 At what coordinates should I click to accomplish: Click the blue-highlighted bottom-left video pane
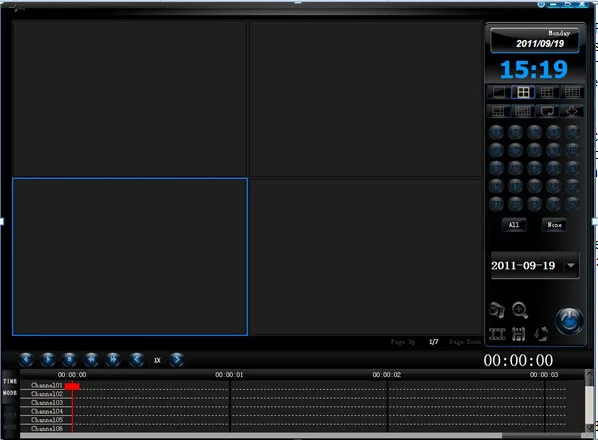(x=130, y=257)
